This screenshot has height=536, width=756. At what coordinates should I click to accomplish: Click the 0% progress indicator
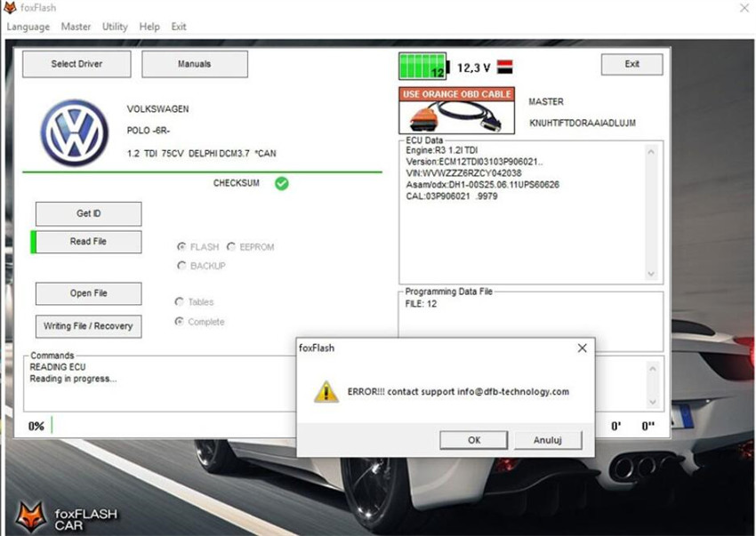pos(36,426)
